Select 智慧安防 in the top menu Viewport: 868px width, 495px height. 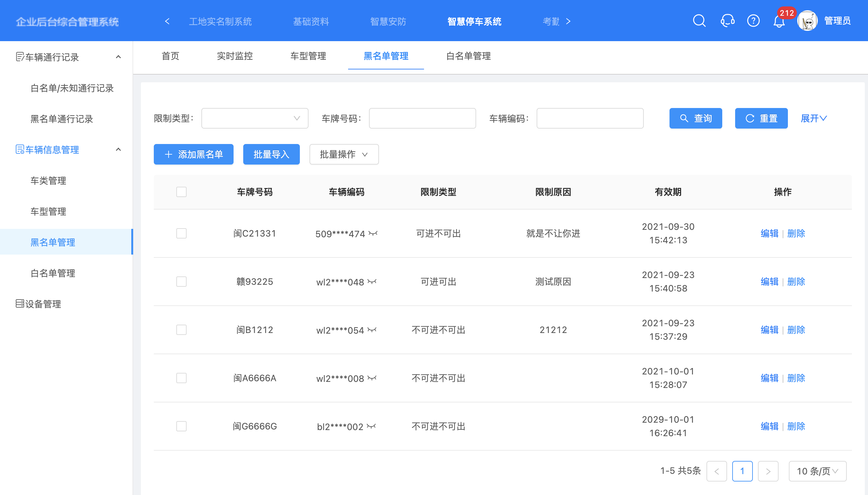click(388, 22)
